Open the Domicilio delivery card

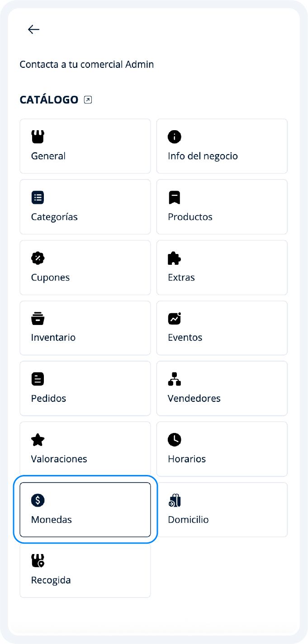[222, 509]
